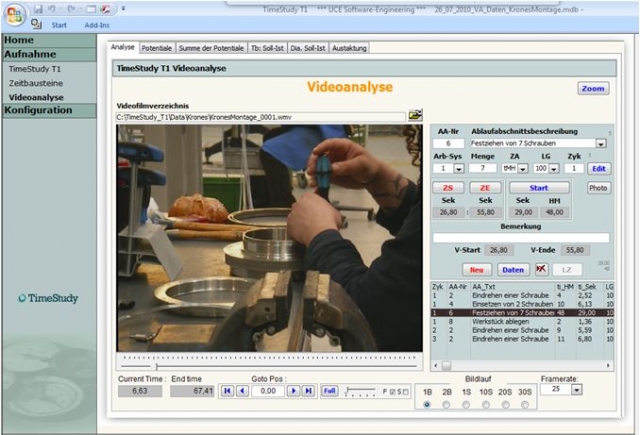Jump to video start with first-frame button
Viewport: 640px width, 435px height.
click(x=228, y=391)
